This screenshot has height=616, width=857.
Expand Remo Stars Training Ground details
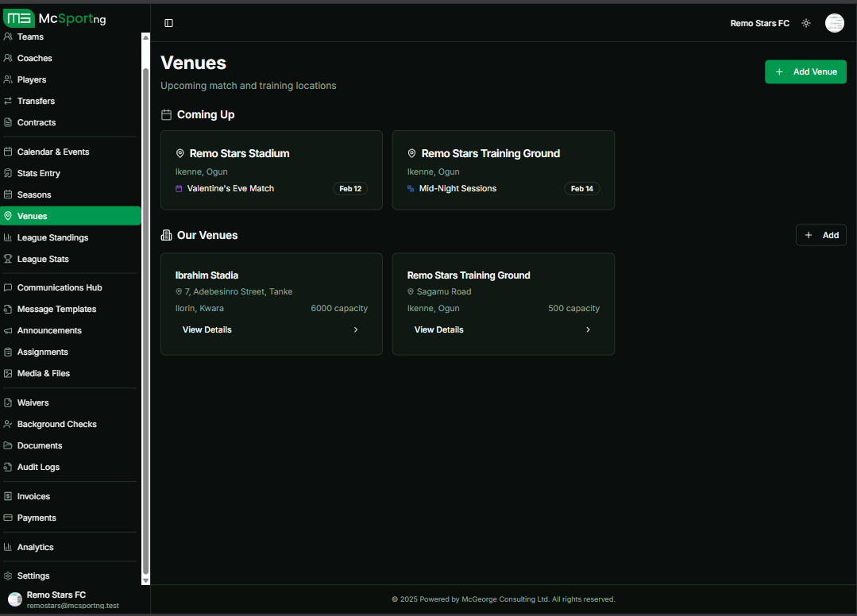click(438, 329)
